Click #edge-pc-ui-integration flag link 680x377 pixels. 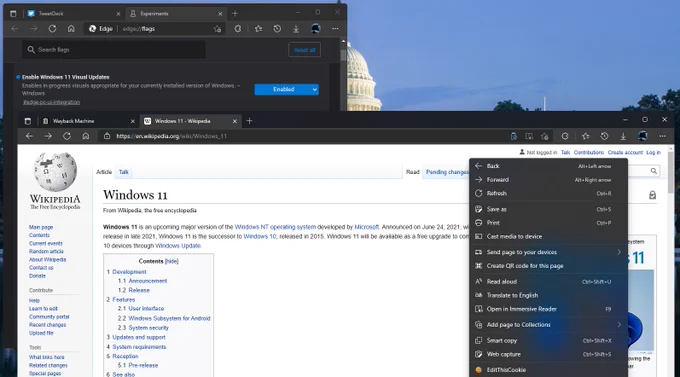[x=51, y=102]
